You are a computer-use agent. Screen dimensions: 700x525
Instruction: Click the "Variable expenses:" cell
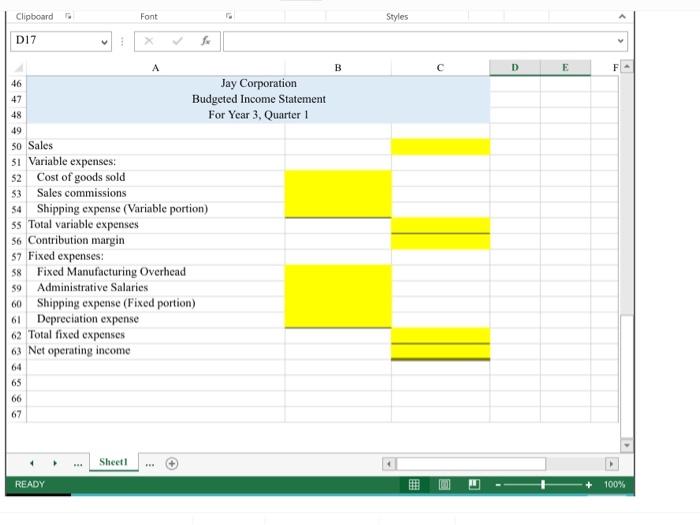(x=155, y=162)
